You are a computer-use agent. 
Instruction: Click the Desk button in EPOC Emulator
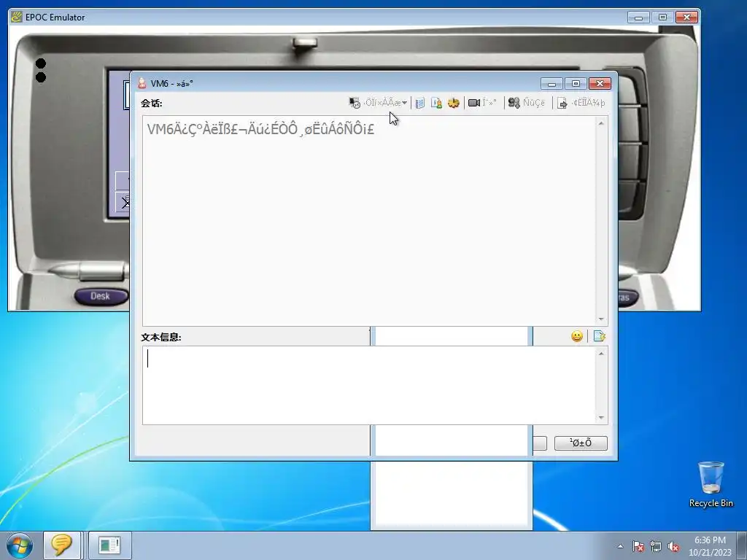tap(101, 296)
